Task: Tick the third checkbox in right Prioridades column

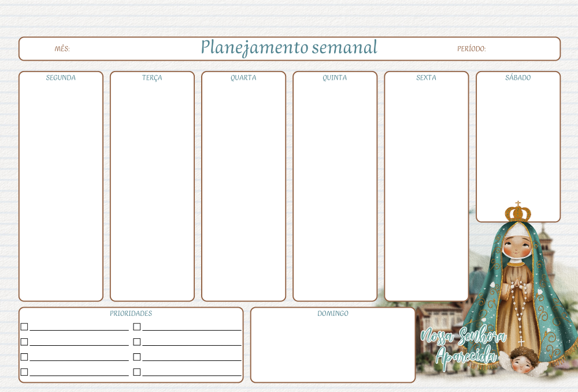Action: point(137,357)
